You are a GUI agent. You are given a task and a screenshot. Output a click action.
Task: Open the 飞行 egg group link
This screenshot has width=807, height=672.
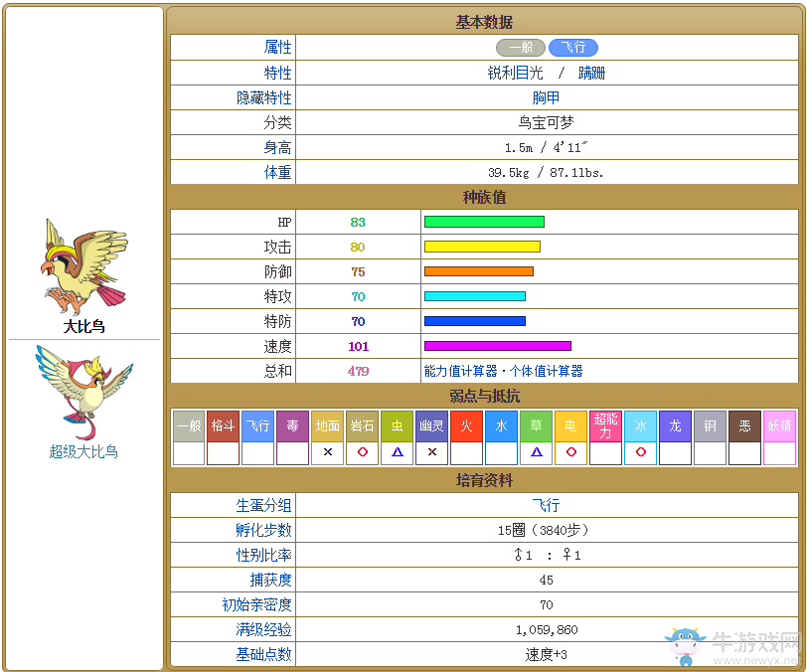click(546, 505)
